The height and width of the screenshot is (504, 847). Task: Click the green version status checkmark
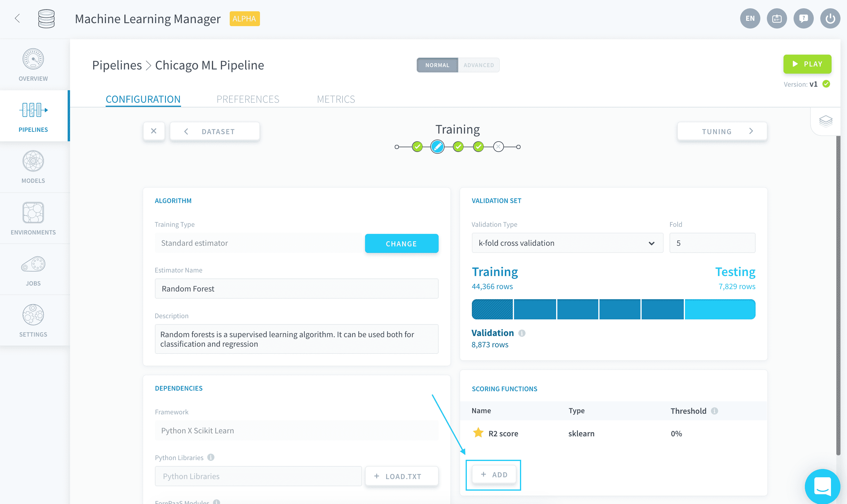pos(826,84)
